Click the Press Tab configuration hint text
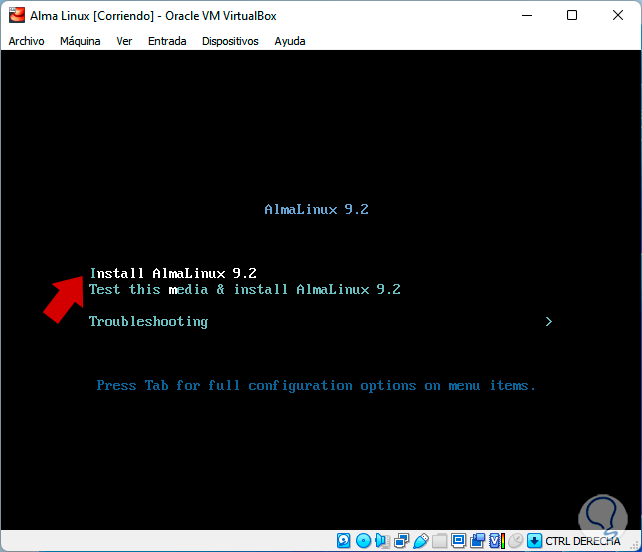642x552 pixels. coord(316,385)
